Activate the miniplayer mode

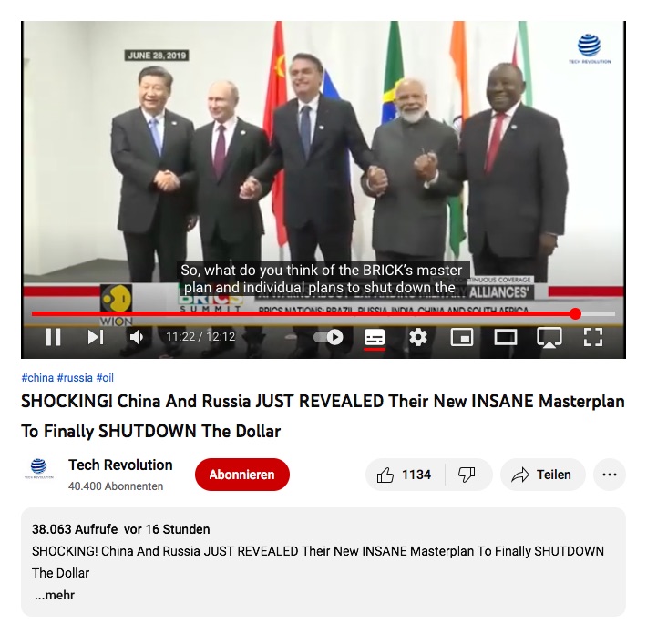click(x=462, y=337)
